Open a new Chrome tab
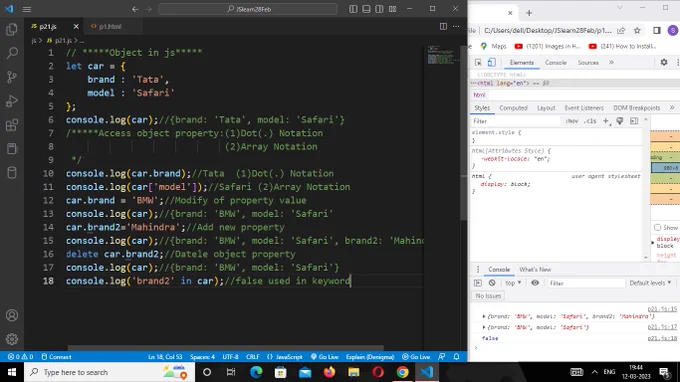The width and height of the screenshot is (680, 382). tap(529, 13)
